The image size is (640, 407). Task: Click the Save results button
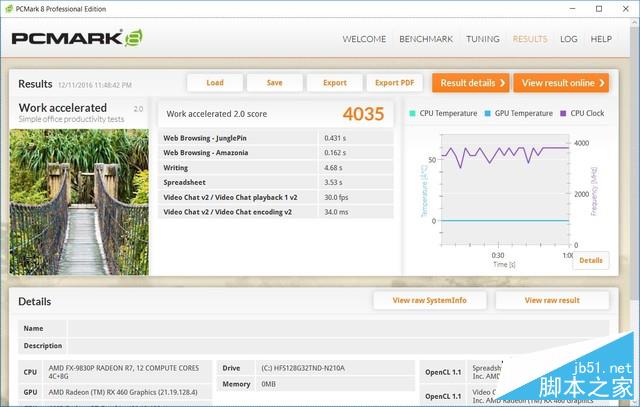(274, 83)
